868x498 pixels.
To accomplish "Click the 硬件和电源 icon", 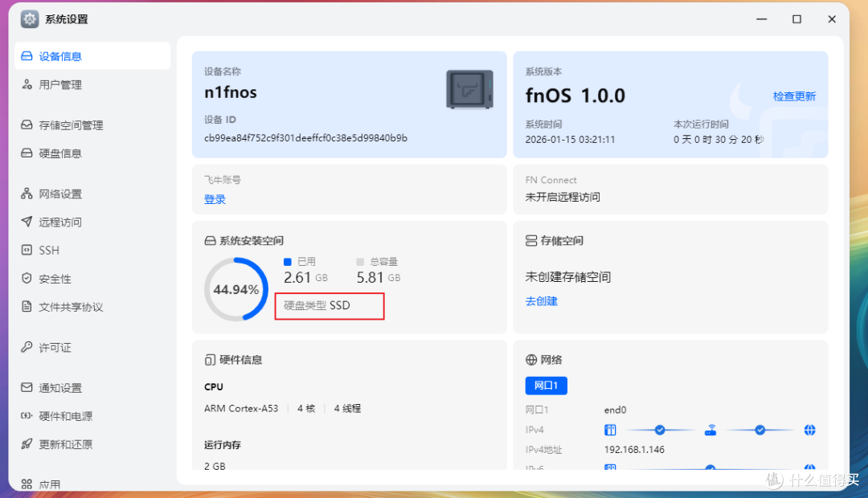I will pyautogui.click(x=27, y=415).
